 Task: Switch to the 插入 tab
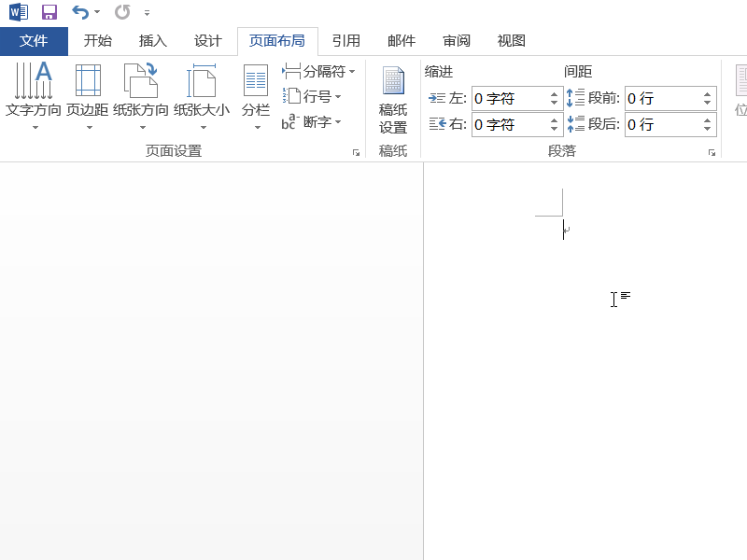click(153, 41)
